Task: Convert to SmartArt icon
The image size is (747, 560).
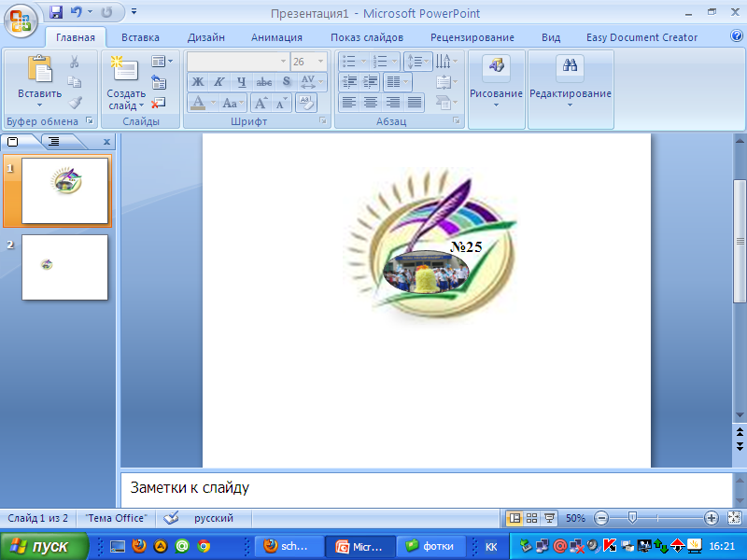Action: click(x=446, y=103)
